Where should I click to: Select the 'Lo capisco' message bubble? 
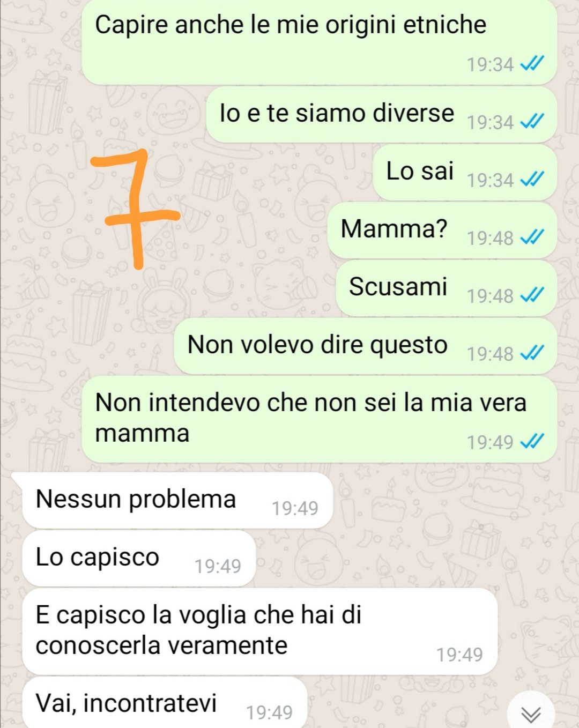tap(139, 558)
